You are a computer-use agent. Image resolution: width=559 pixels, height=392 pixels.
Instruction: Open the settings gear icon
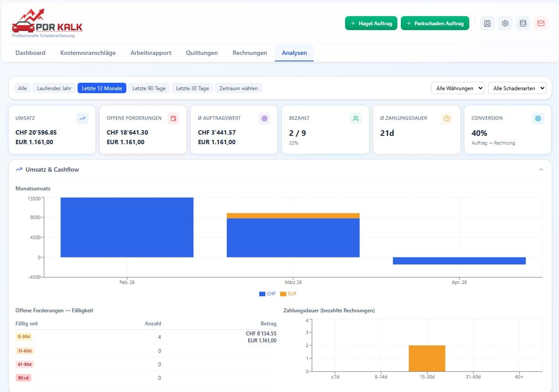(x=505, y=23)
